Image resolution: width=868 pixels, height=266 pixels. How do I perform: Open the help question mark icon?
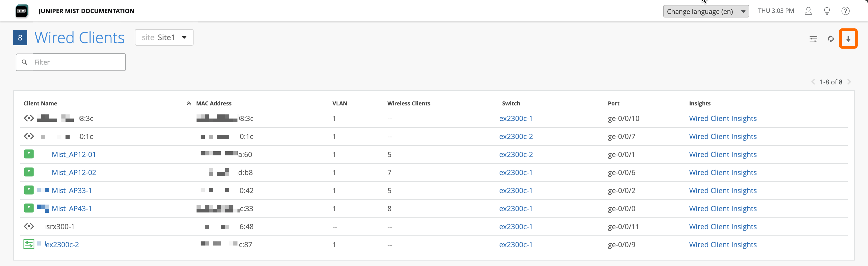pos(845,11)
